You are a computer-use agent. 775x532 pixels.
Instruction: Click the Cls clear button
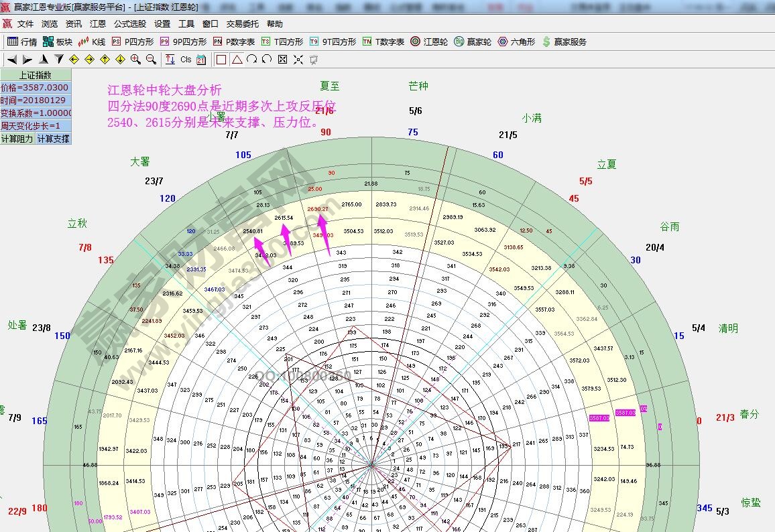(x=186, y=60)
